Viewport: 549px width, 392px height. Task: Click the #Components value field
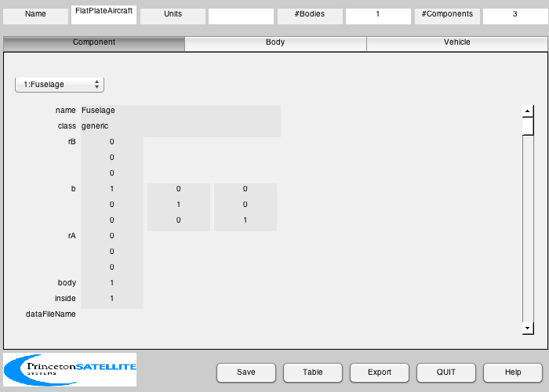coord(515,16)
